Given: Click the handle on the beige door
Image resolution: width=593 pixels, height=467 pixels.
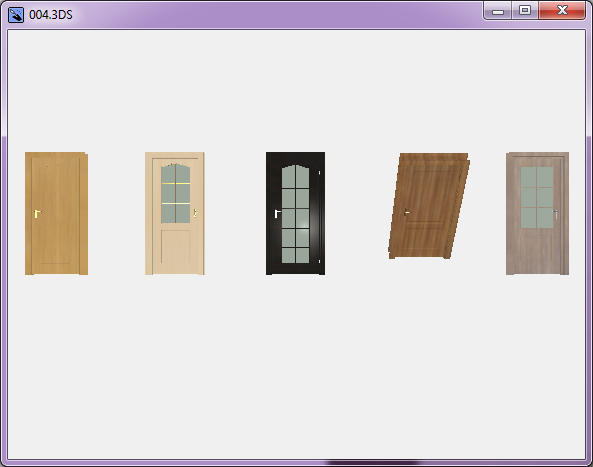Looking at the screenshot, I should pyautogui.click(x=195, y=213).
